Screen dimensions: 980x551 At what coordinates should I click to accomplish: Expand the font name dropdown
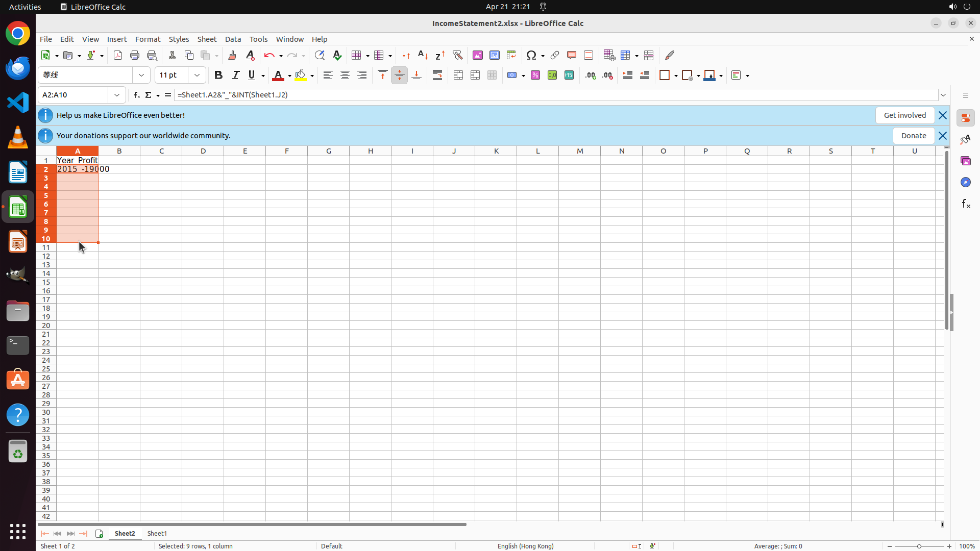tap(141, 76)
